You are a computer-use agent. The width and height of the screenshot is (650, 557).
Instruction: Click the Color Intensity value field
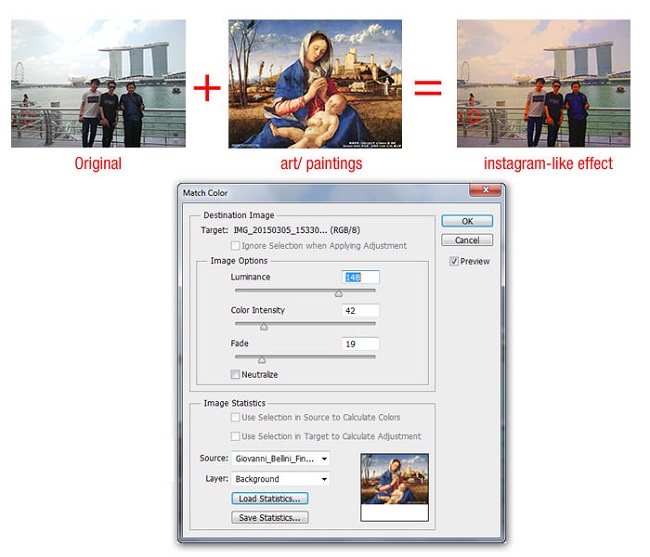tap(360, 311)
